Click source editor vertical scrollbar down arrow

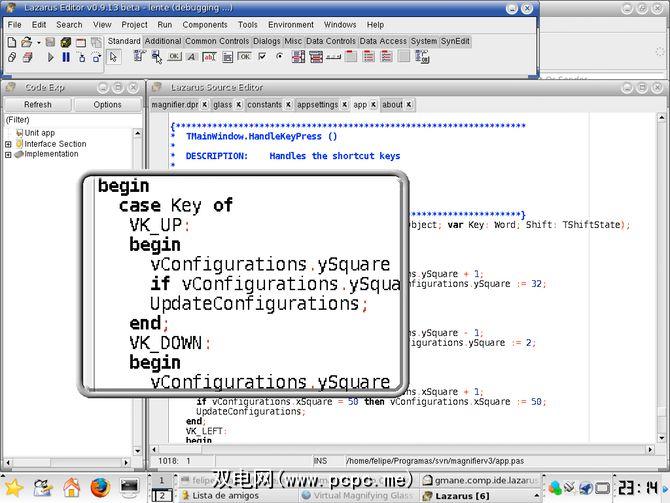(661, 438)
